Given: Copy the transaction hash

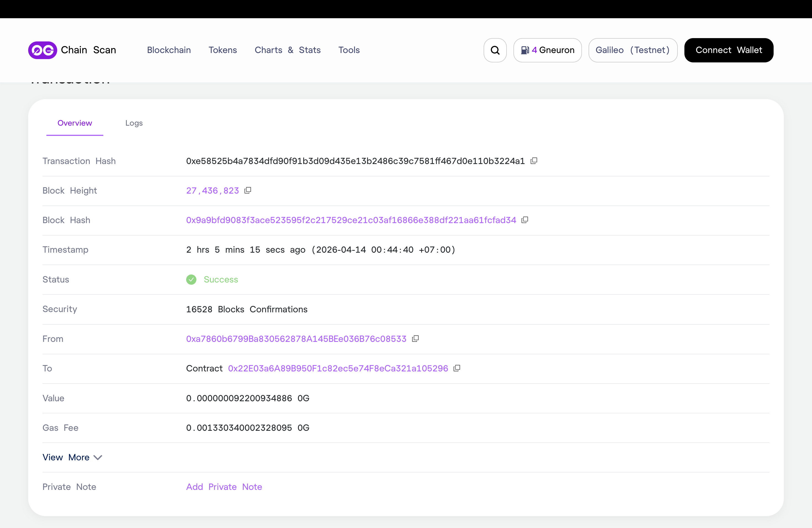Looking at the screenshot, I should [534, 161].
